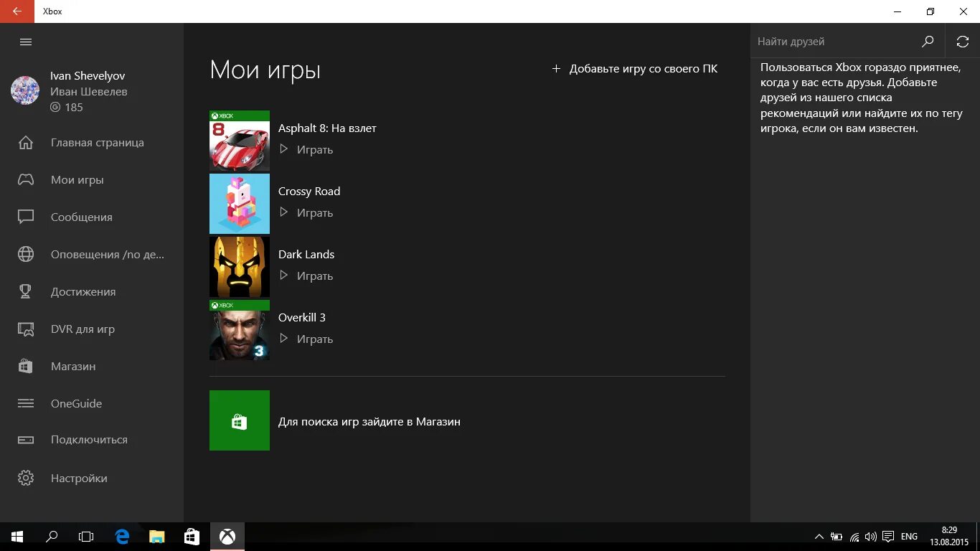Click Добавьте игру со своего ПК
The height and width of the screenshot is (551, 980).
click(x=644, y=69)
